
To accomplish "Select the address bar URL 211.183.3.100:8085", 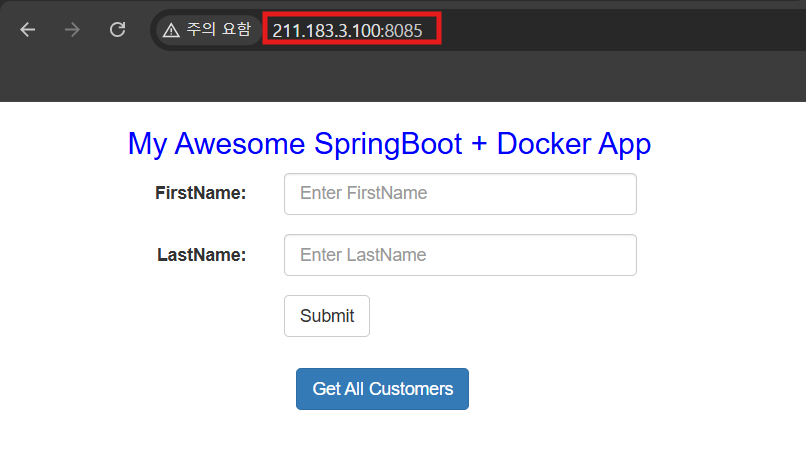I will (x=347, y=31).
